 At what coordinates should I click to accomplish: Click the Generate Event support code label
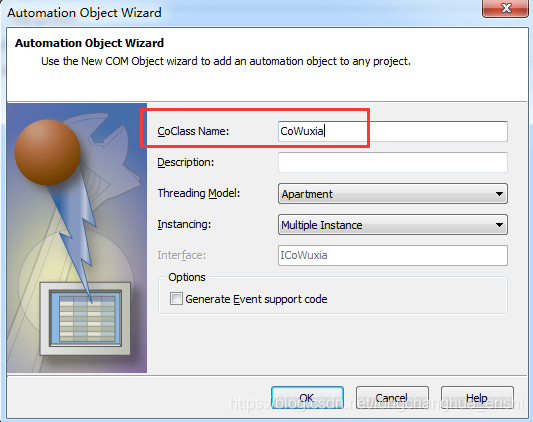(x=256, y=299)
